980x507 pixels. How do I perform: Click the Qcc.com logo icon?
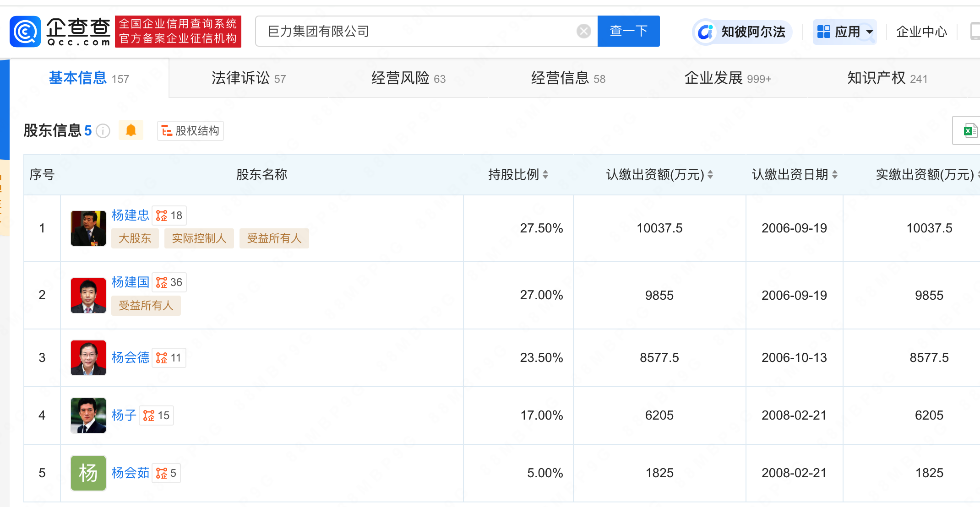(x=26, y=31)
